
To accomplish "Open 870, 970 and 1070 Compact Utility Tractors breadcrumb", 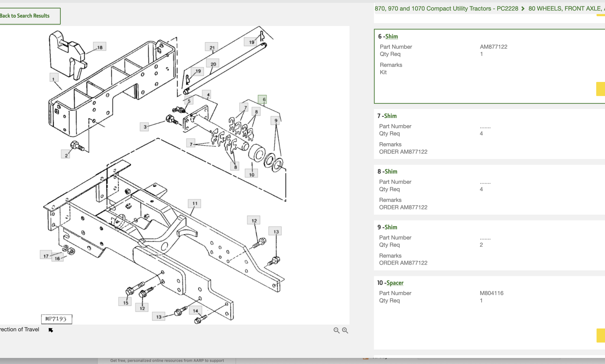I will point(446,9).
